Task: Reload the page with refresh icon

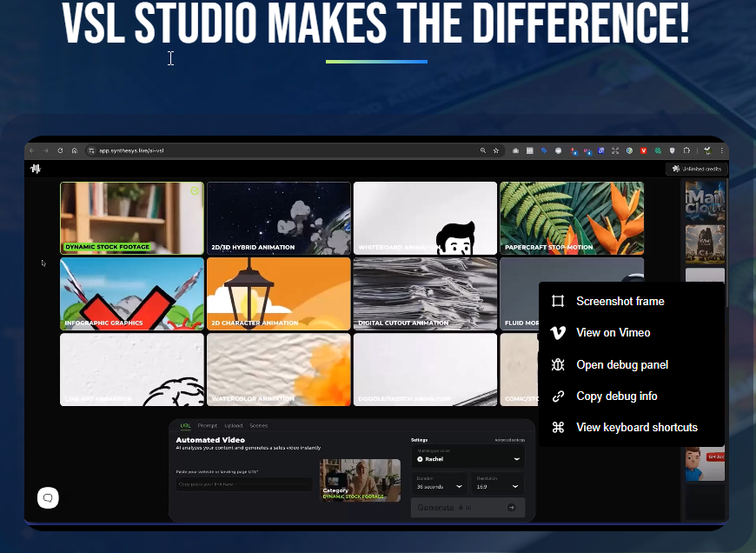Action: click(x=60, y=150)
